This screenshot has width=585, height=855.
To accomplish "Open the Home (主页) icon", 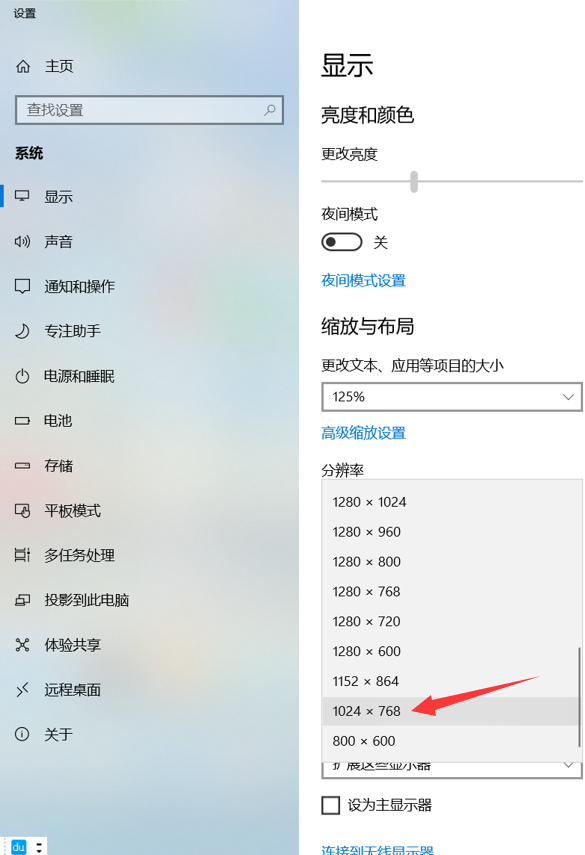I will pyautogui.click(x=23, y=67).
